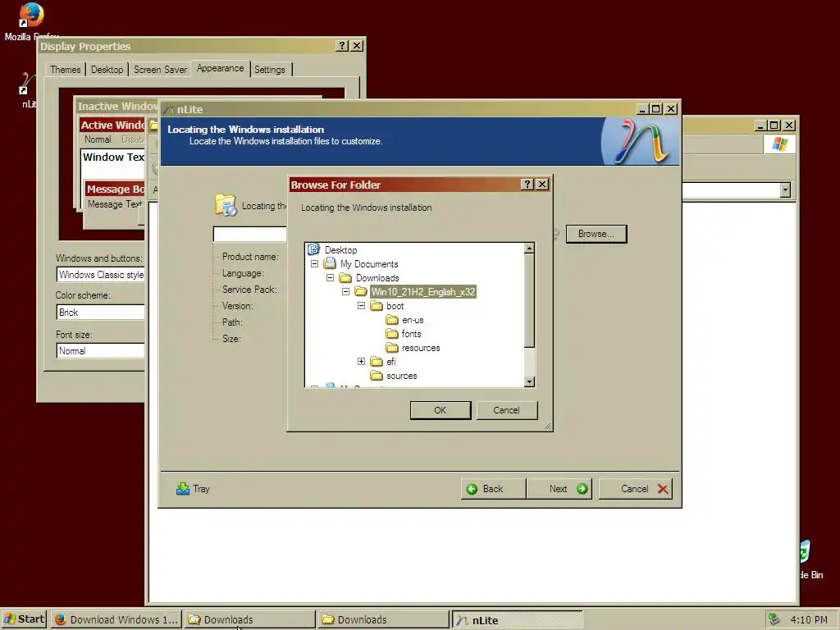Click the Browse For Folder help question button
The image size is (840, 630).
point(527,185)
